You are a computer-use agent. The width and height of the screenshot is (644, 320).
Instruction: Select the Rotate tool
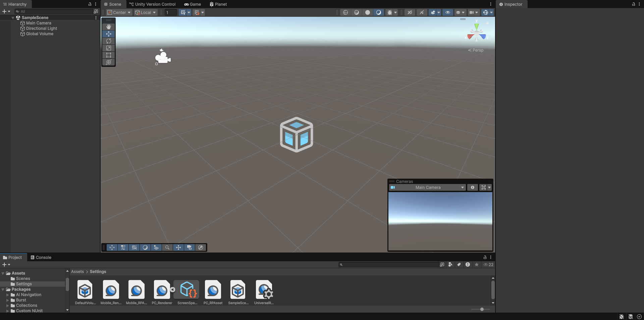pyautogui.click(x=109, y=41)
